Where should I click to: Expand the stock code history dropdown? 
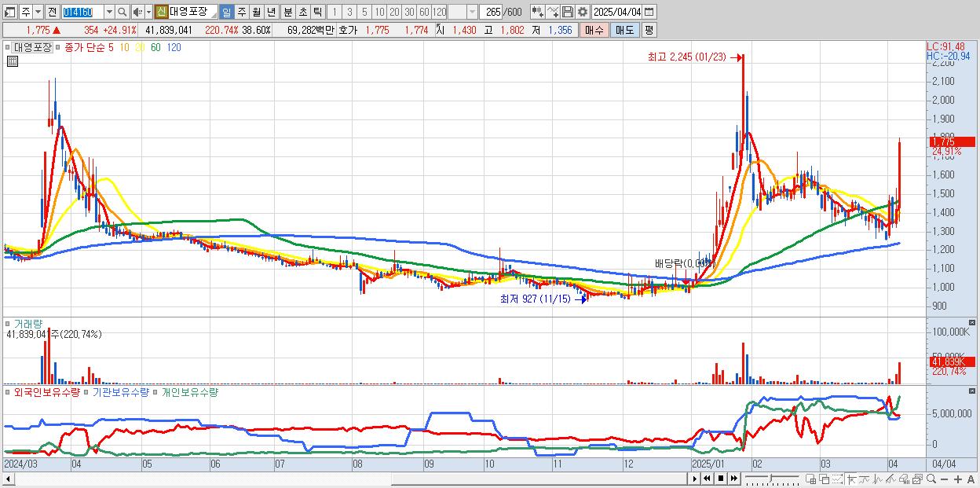click(109, 13)
